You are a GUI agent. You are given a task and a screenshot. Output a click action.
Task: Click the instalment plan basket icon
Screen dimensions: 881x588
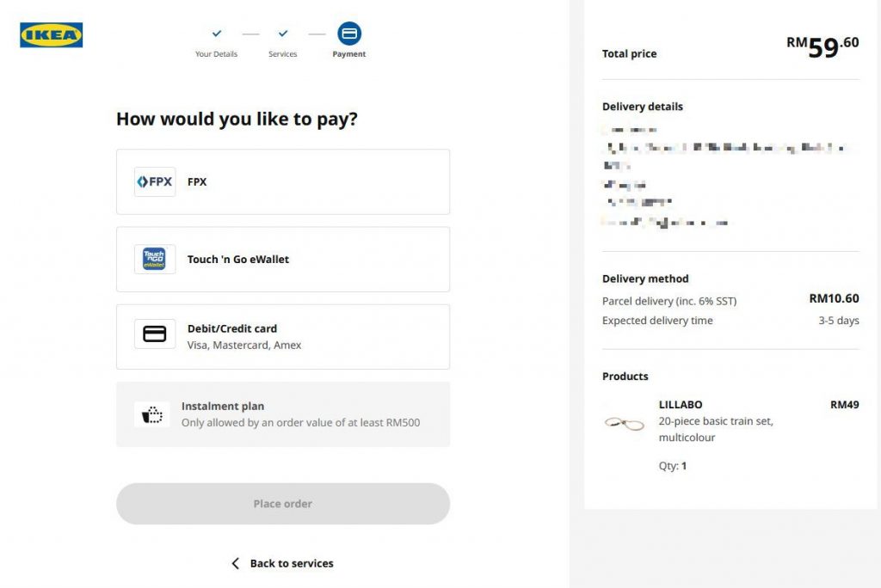pos(151,414)
